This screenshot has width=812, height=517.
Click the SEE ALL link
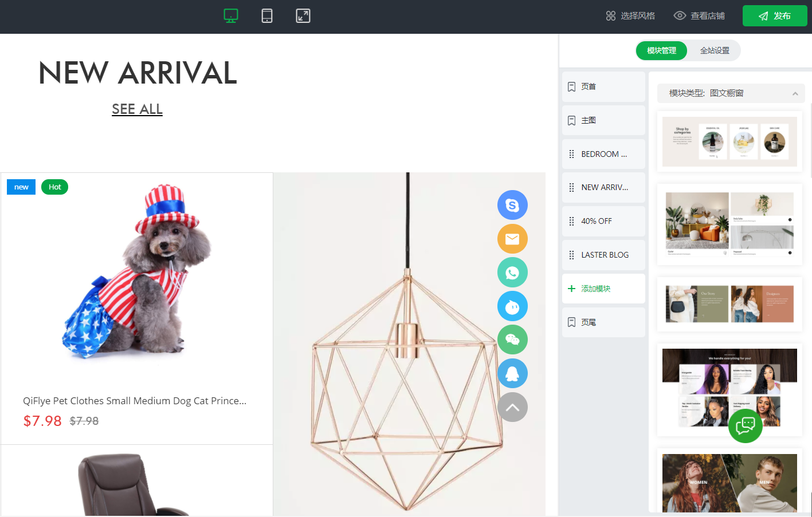tap(137, 109)
